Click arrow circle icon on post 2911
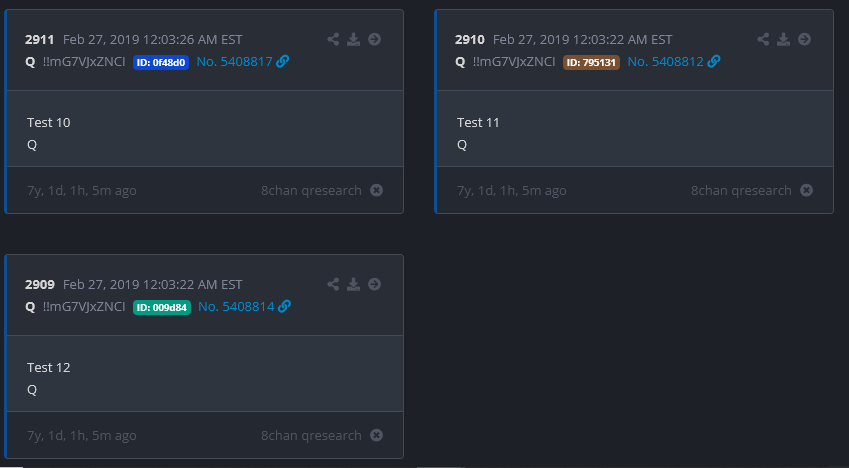The height and width of the screenshot is (468, 849). pos(374,39)
